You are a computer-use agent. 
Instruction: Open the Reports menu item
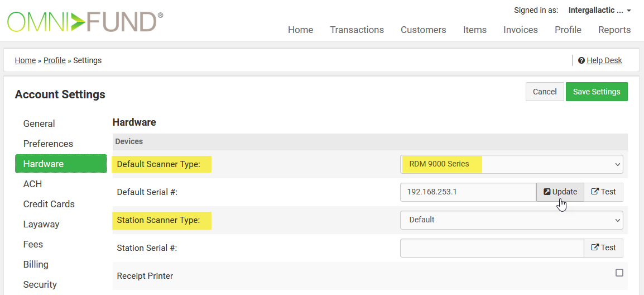pos(614,30)
